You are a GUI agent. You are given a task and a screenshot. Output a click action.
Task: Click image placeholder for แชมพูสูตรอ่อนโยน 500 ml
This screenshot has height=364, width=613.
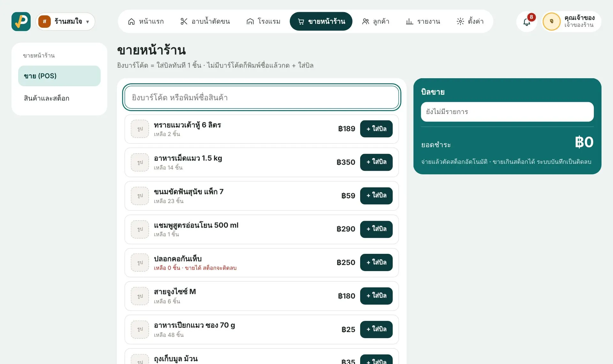(140, 229)
